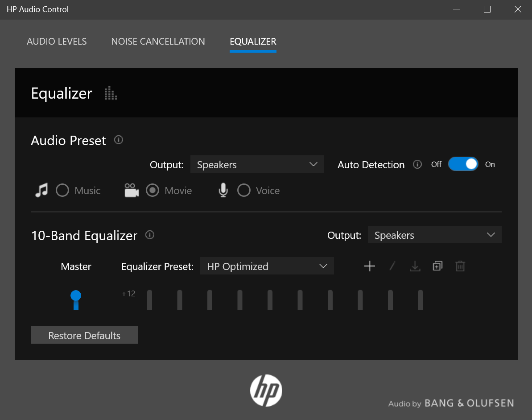Image resolution: width=532 pixels, height=420 pixels.
Task: Show the 10-Band Equalizer info icon
Action: (150, 235)
